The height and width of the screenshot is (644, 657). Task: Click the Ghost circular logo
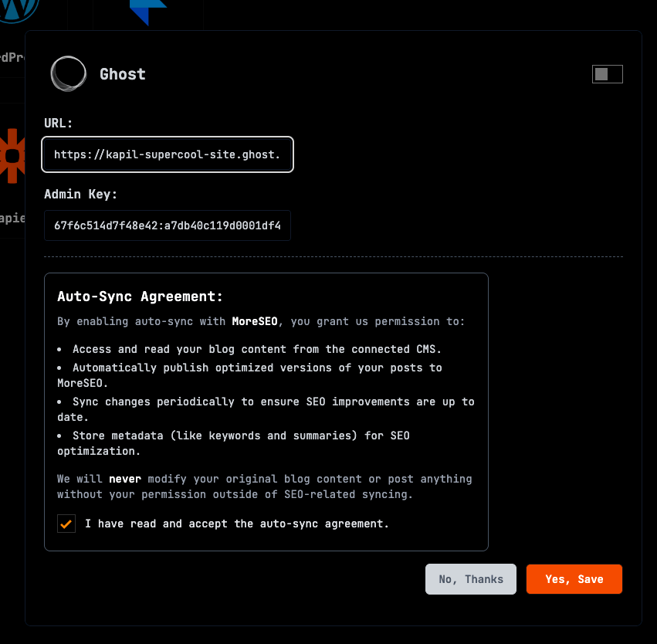click(x=68, y=74)
